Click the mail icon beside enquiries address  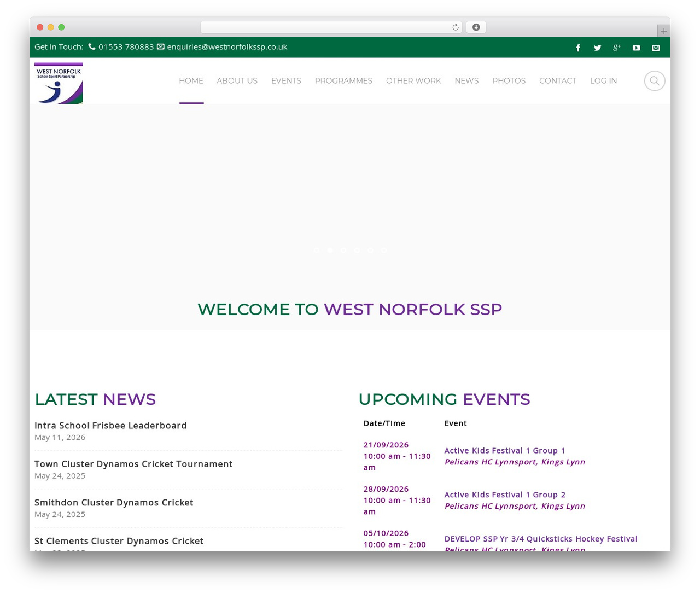(161, 47)
